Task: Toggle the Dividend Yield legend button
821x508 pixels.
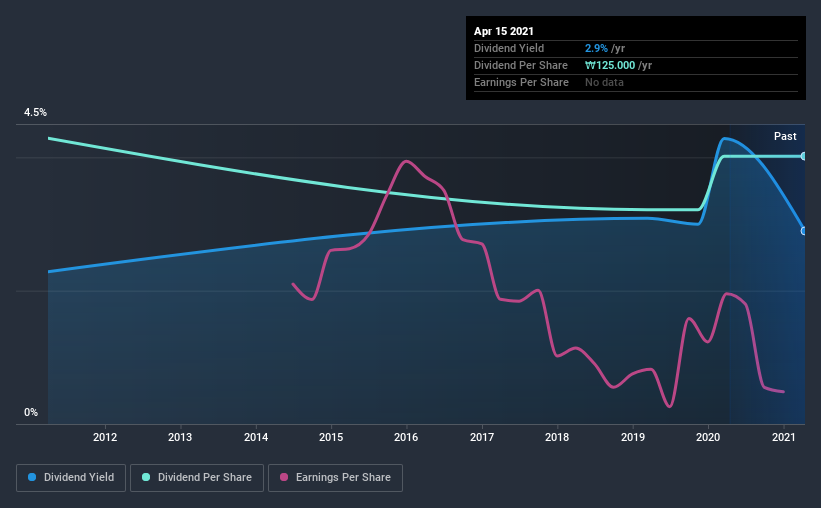Action: (71, 478)
